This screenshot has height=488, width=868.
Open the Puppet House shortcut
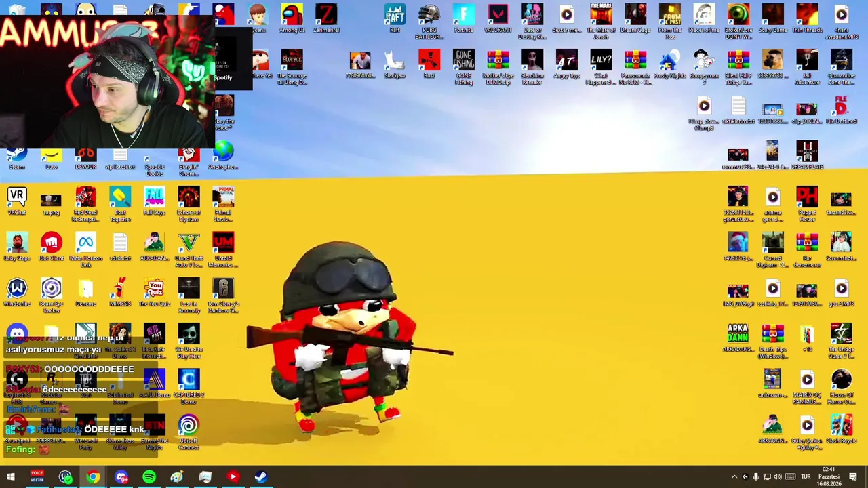pos(807,204)
